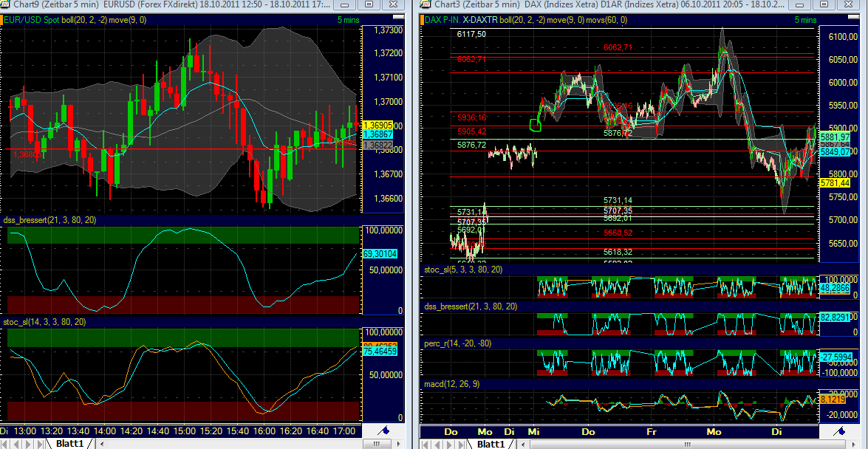Click the yellow 1.36905 price marker
The image size is (868, 449).
pyautogui.click(x=377, y=126)
